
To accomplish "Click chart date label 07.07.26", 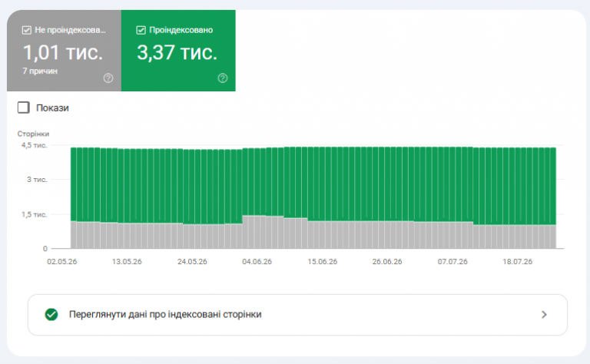I will (452, 262).
